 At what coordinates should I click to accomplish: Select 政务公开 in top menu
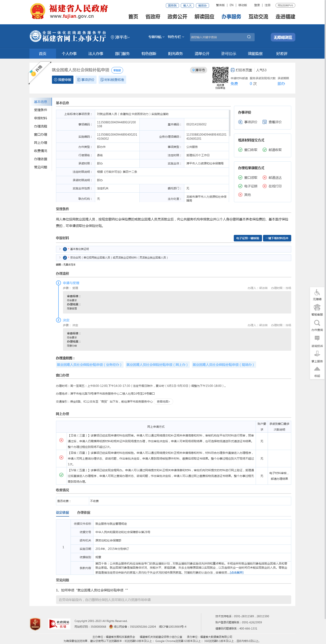(177, 17)
